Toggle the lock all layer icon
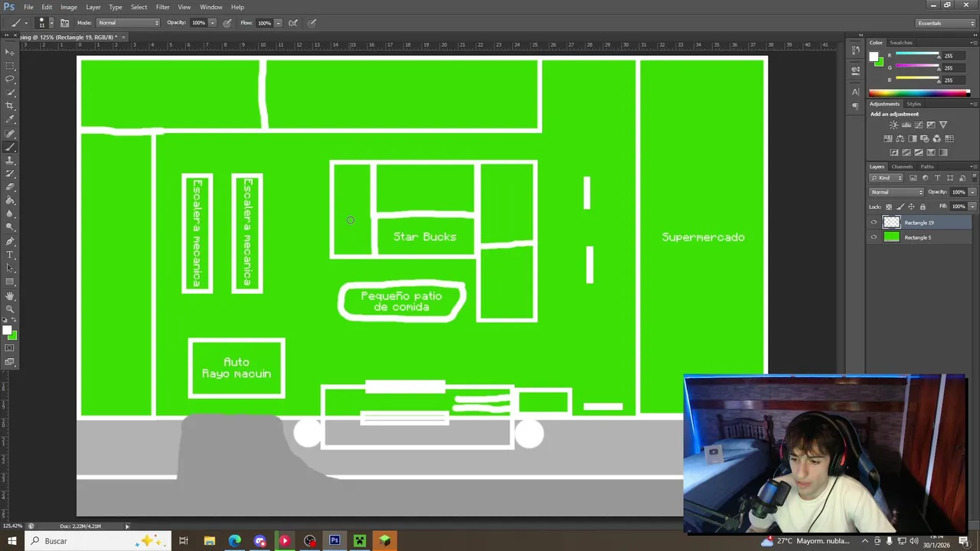Image resolution: width=980 pixels, height=551 pixels. (x=923, y=207)
